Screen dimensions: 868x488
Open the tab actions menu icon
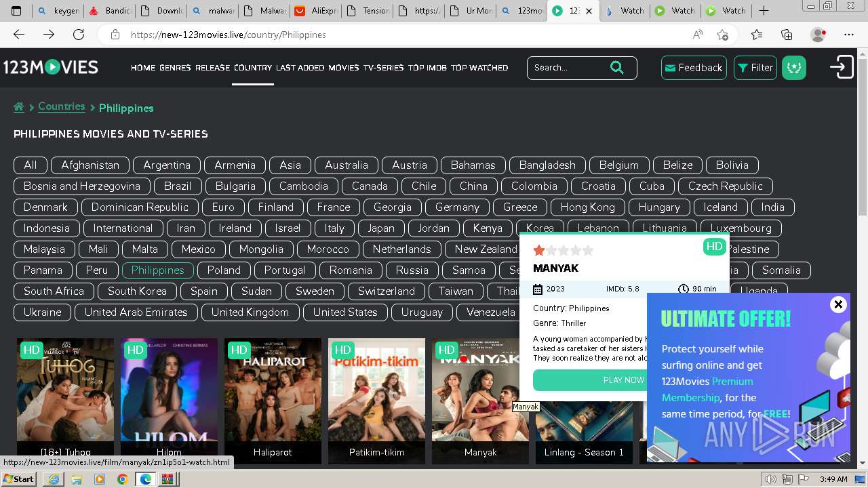(16, 11)
